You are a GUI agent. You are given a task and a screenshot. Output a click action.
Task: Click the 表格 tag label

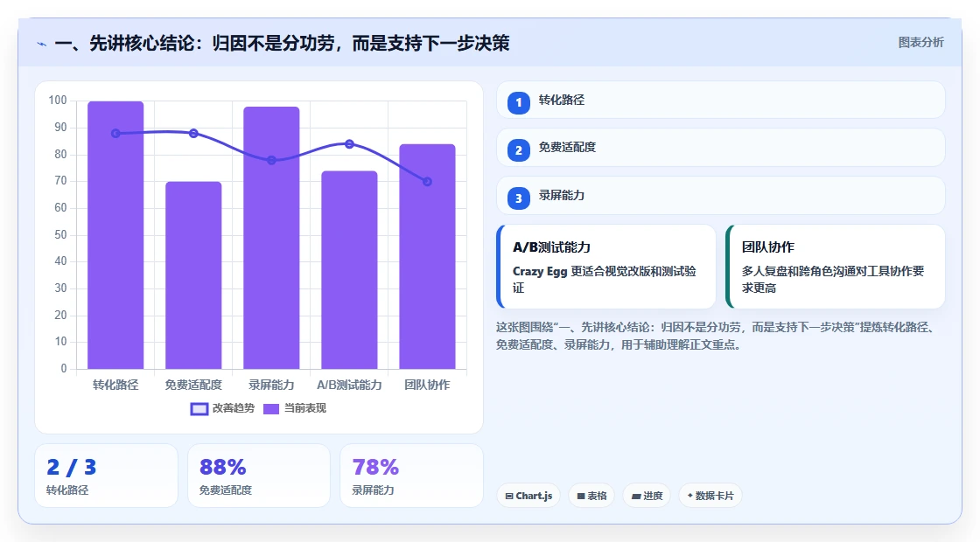(597, 496)
